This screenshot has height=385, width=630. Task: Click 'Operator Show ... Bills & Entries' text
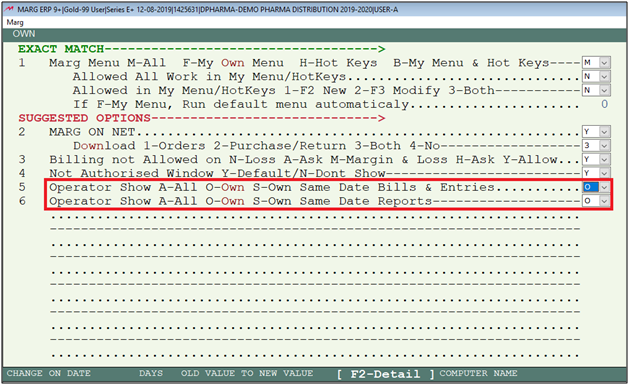(272, 187)
